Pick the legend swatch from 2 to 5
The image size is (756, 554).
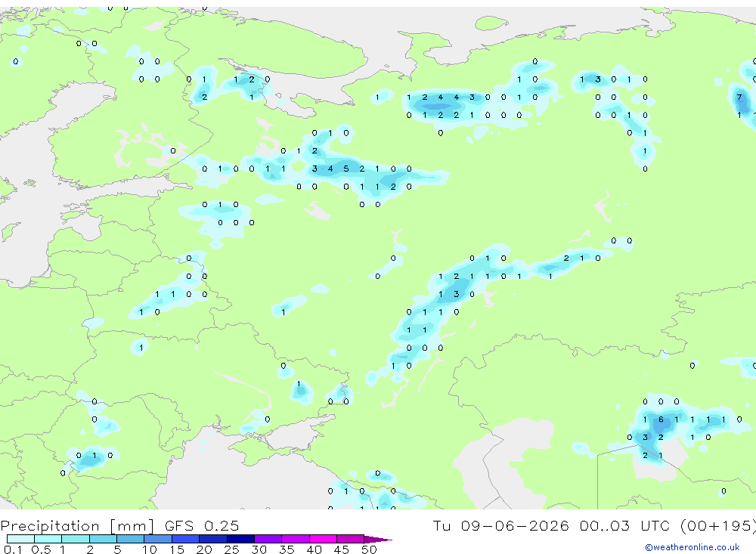point(103,539)
